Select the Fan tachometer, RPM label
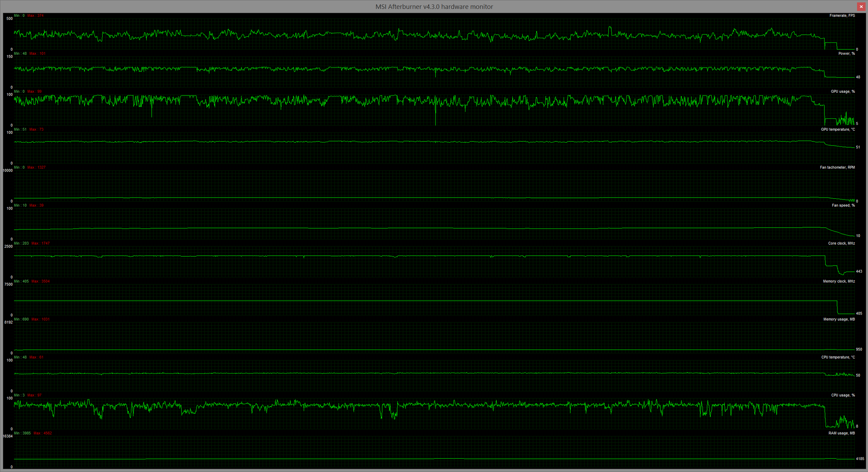 click(x=837, y=167)
